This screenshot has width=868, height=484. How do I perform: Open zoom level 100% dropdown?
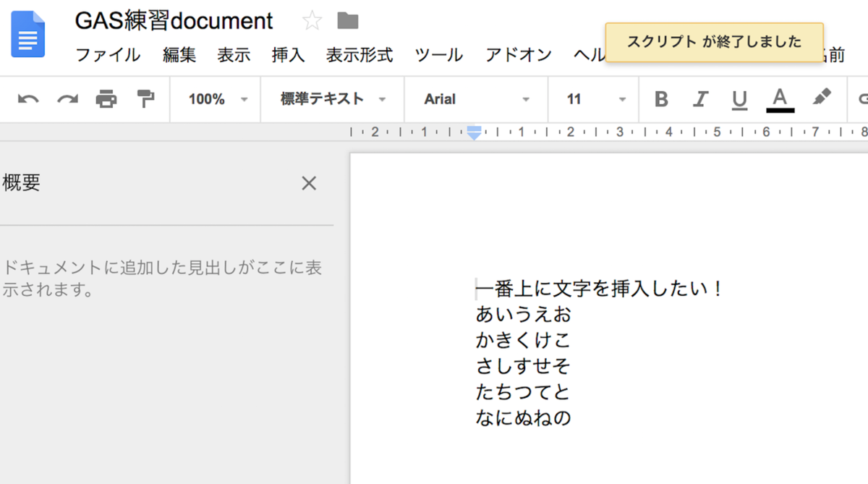coord(218,99)
